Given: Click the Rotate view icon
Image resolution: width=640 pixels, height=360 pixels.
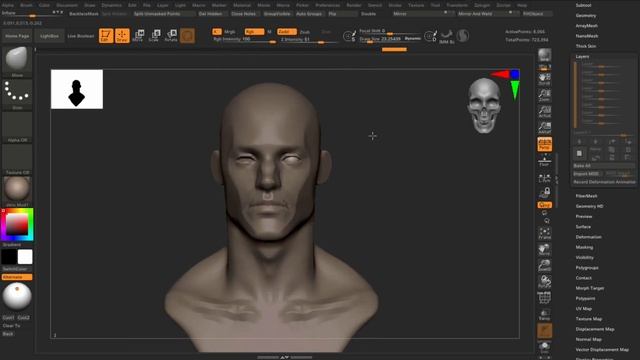Looking at the screenshot, I should pos(544,282).
